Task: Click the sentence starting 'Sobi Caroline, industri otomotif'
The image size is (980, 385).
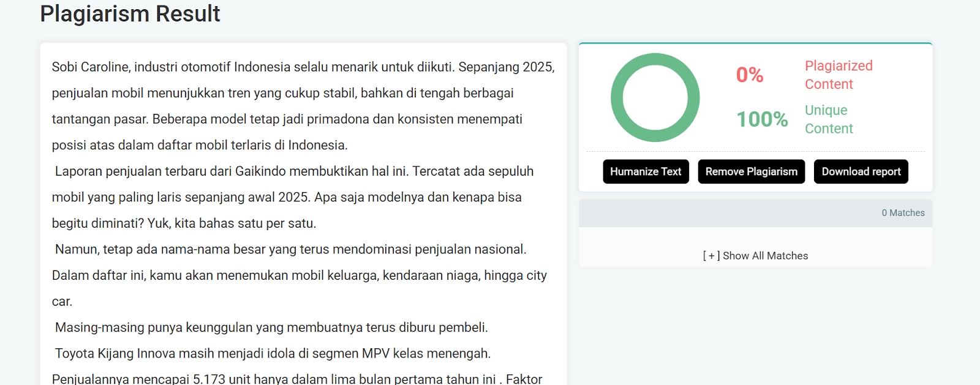Action: [303, 67]
